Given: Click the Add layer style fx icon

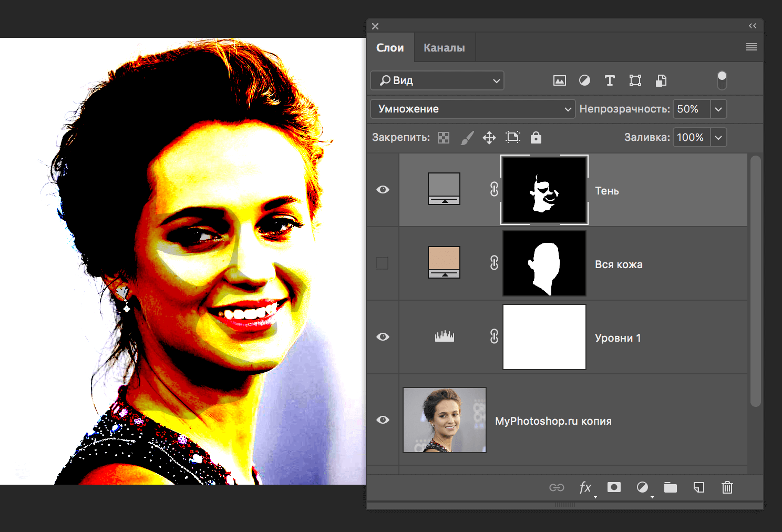Looking at the screenshot, I should point(585,487).
